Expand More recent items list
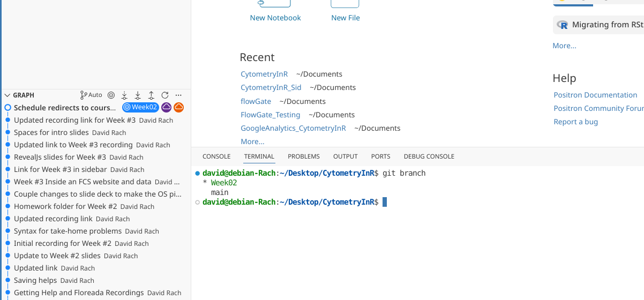 pos(252,141)
